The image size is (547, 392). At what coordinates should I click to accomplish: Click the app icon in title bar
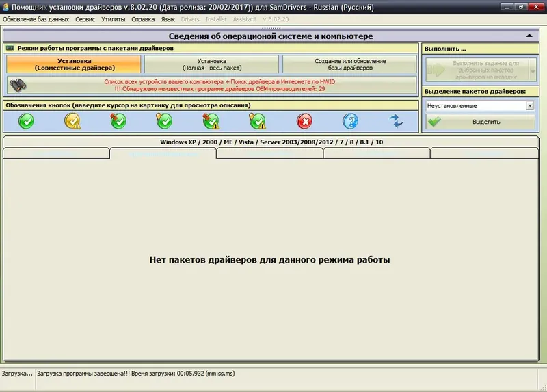(5, 7)
